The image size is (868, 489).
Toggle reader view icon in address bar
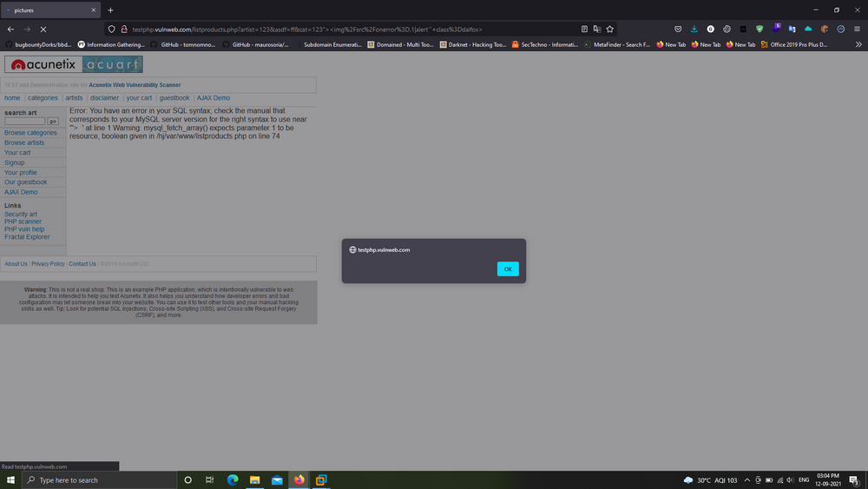(x=584, y=30)
